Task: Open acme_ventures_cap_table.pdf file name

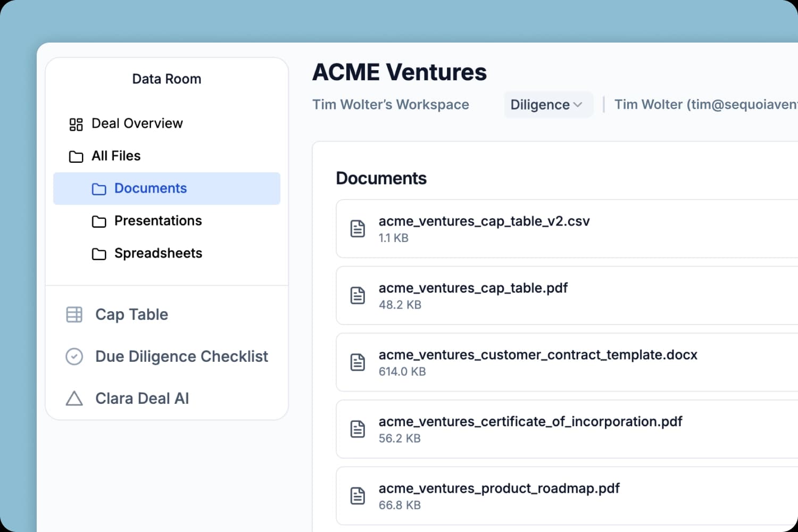Action: [x=473, y=288]
